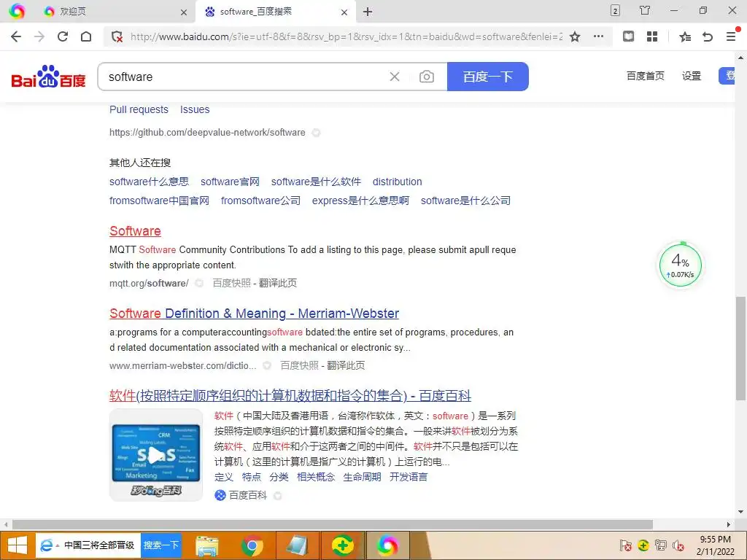Click the site security shield icon

117,36
